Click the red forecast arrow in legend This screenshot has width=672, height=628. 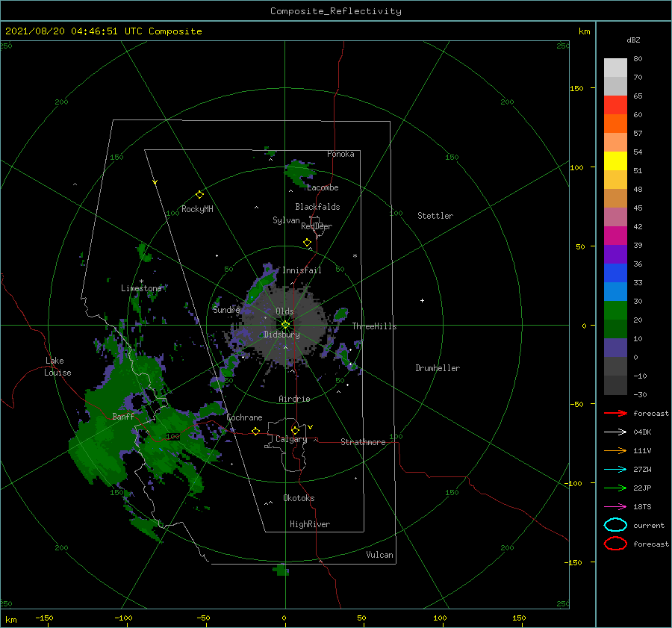(615, 413)
